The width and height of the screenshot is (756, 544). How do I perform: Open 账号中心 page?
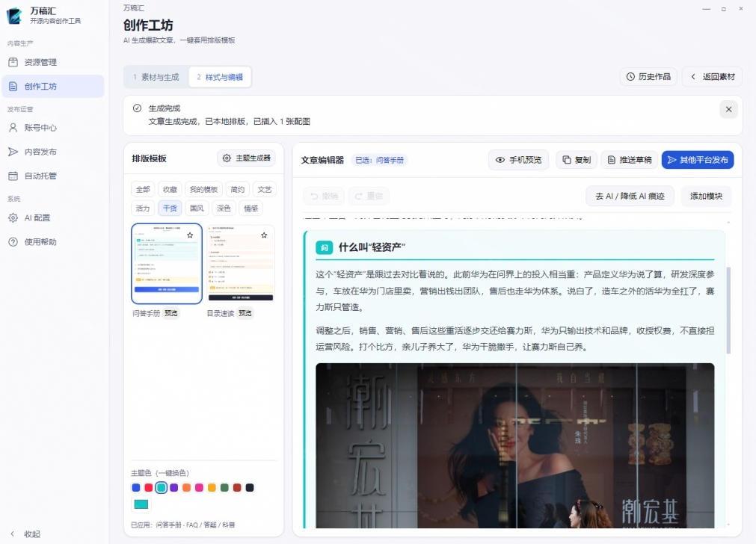[52, 128]
